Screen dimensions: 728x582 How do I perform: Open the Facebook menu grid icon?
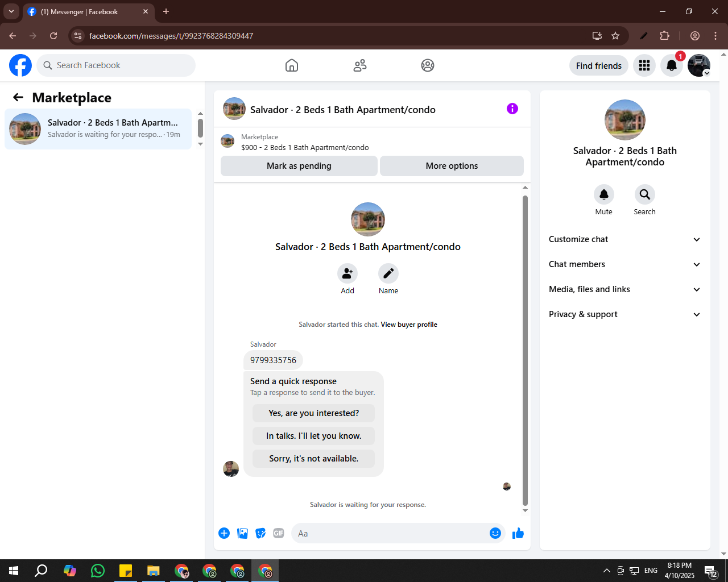pyautogui.click(x=644, y=65)
